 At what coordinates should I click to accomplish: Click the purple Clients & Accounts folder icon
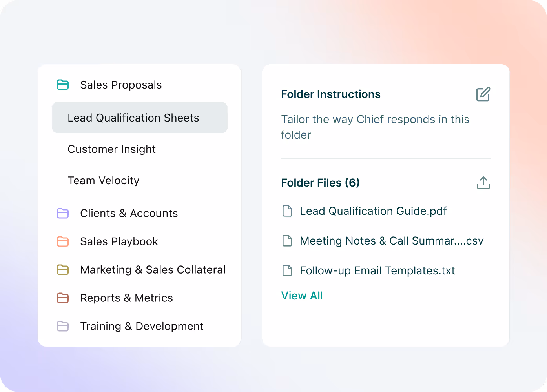point(63,213)
